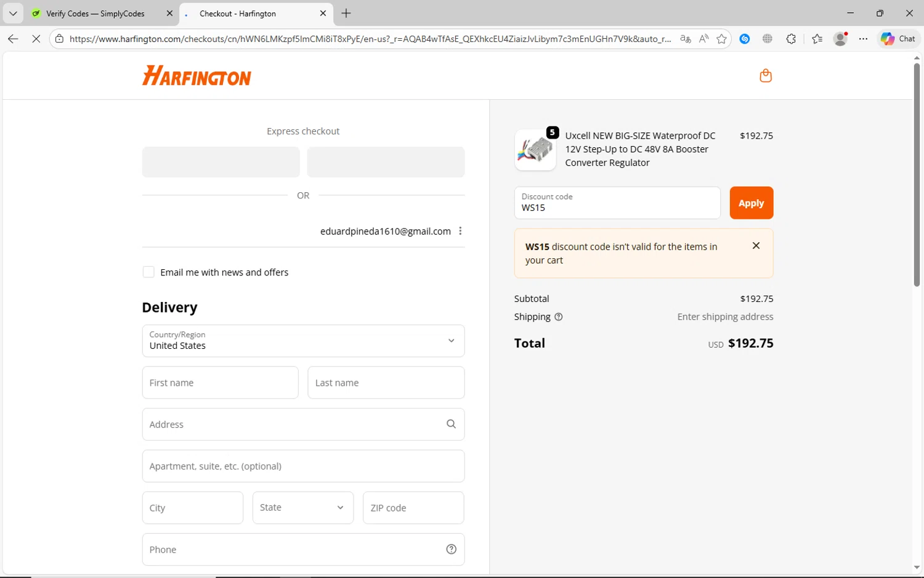The image size is (924, 578).
Task: Activate the Read aloud icon
Action: pyautogui.click(x=703, y=39)
